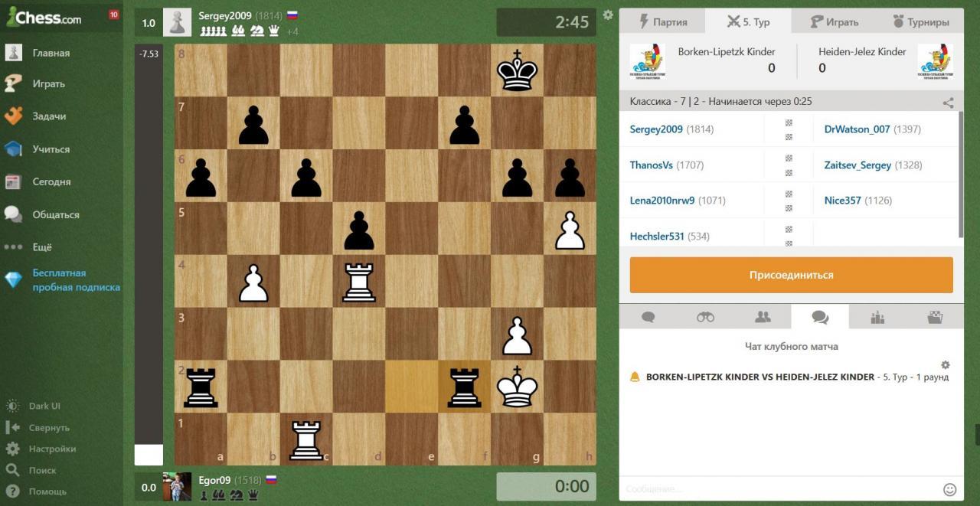The image size is (980, 506).
Task: Open Поиск in the sidebar
Action: point(42,470)
